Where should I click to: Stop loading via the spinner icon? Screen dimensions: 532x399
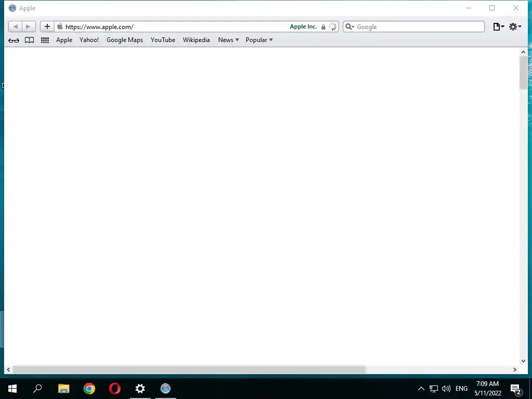point(333,27)
